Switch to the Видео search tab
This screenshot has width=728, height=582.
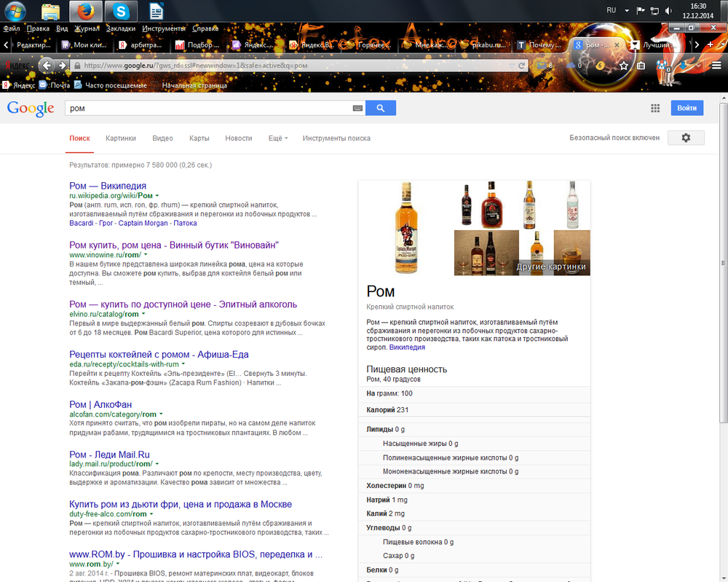(x=162, y=138)
